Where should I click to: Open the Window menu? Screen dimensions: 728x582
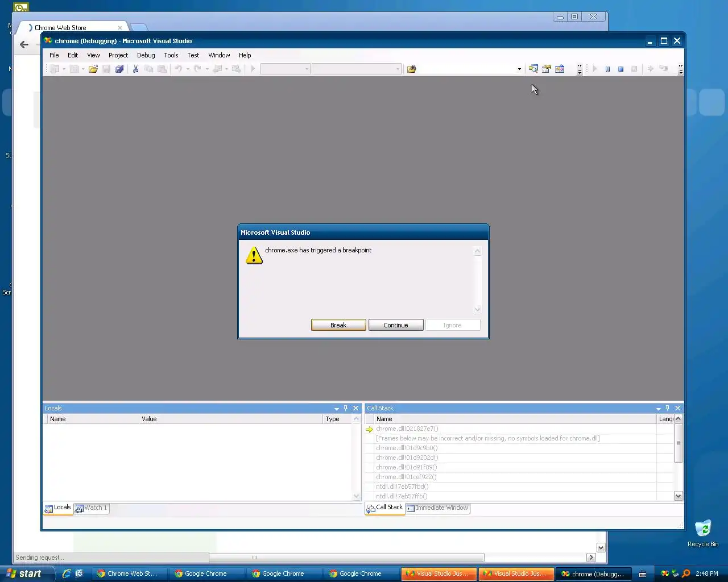(219, 55)
